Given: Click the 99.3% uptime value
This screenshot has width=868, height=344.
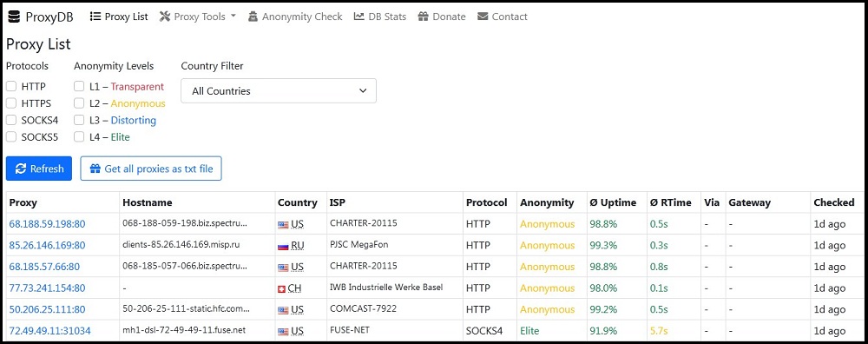Looking at the screenshot, I should point(603,246).
